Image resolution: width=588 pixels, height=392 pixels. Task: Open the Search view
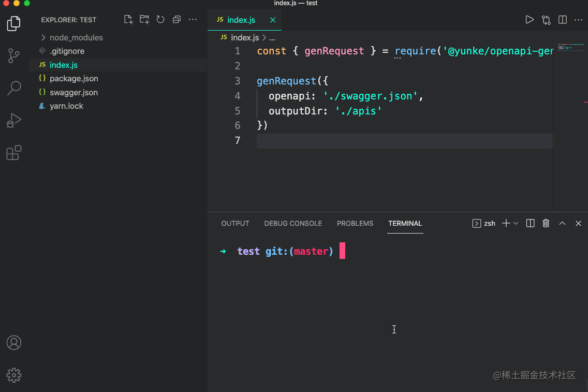point(14,88)
